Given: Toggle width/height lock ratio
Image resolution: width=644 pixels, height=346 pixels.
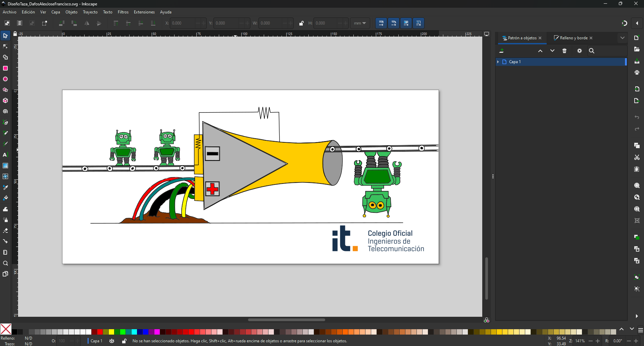Looking at the screenshot, I should click(x=301, y=23).
